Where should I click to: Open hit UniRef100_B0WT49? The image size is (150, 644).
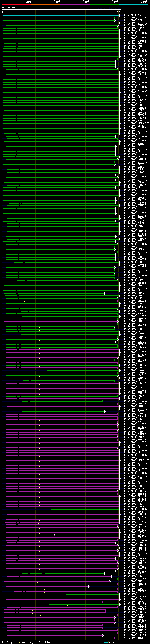[x=135, y=25]
